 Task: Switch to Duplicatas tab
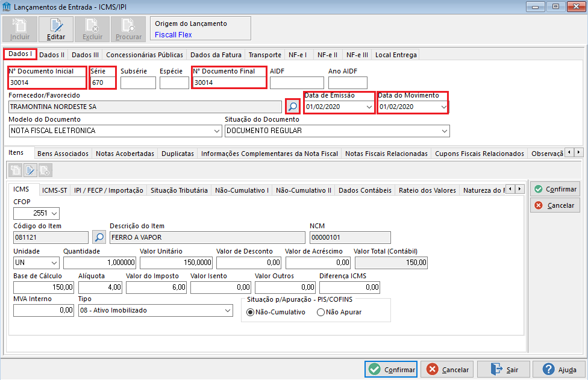[177, 154]
